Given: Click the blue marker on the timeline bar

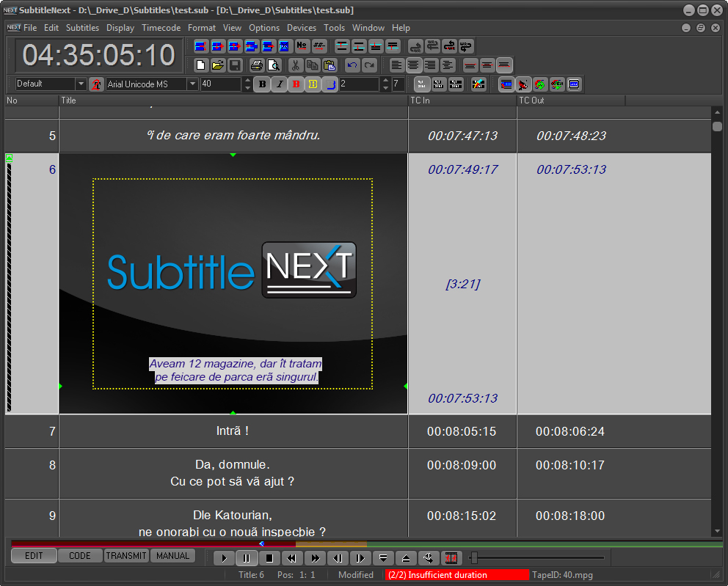Looking at the screenshot, I should click(x=262, y=543).
